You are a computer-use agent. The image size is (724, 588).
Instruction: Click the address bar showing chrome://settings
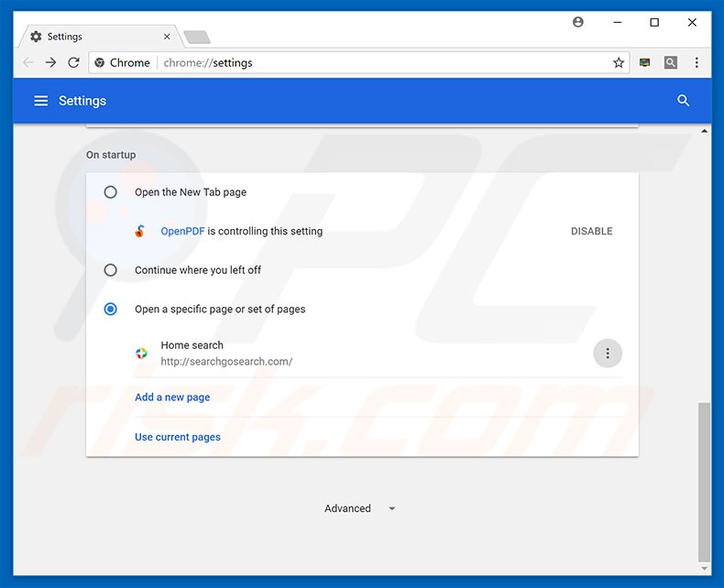[367, 63]
